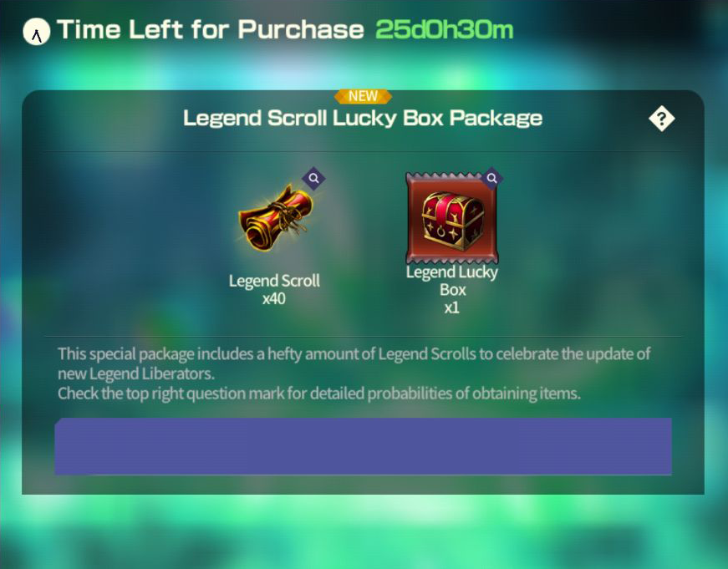Click the Legend Lucky Box name label
The width and height of the screenshot is (728, 569).
(x=452, y=281)
